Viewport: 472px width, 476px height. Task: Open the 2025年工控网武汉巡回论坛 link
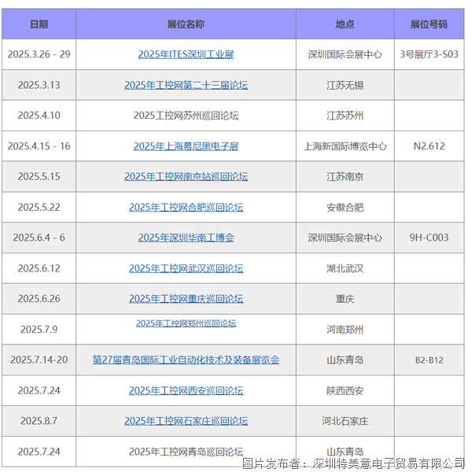(x=186, y=268)
